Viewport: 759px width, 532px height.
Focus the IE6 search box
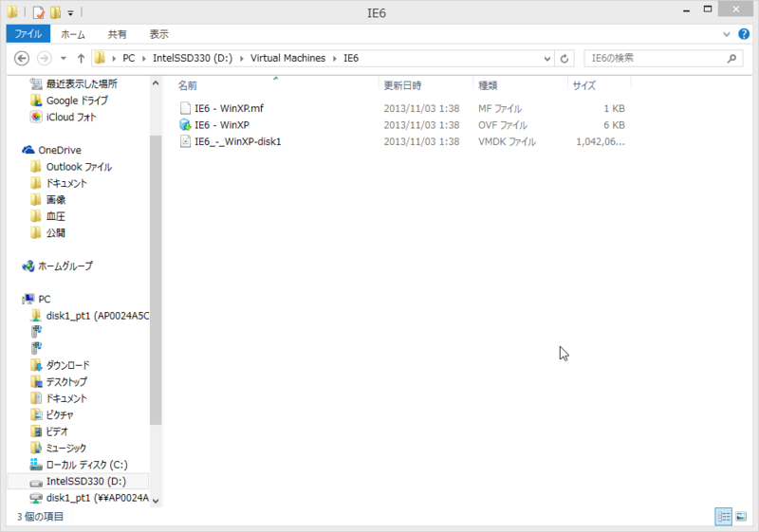(663, 59)
